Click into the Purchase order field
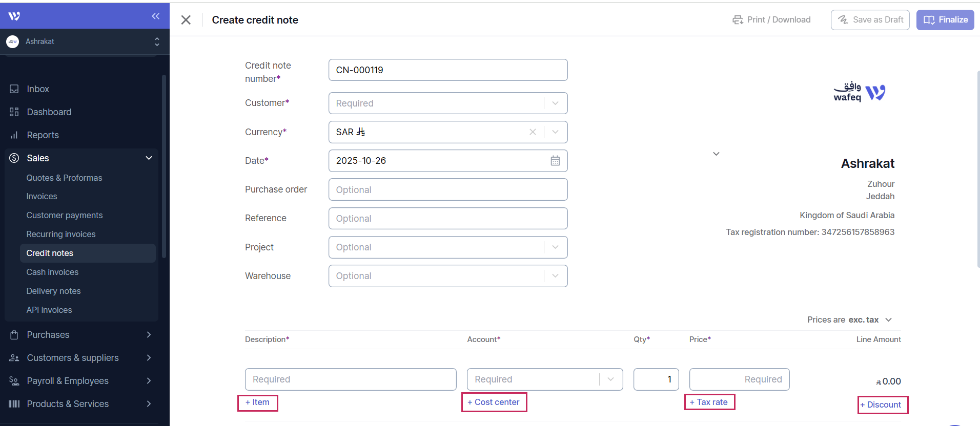This screenshot has width=980, height=426. coord(447,190)
